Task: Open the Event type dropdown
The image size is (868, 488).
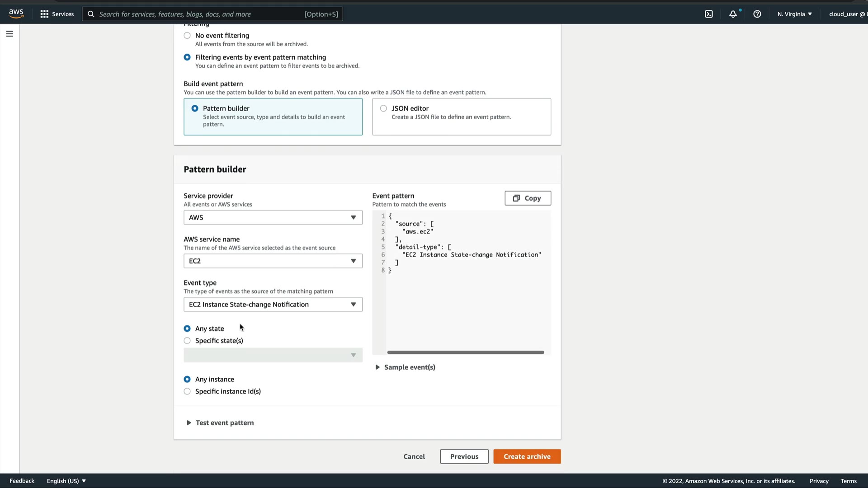Action: coord(273,305)
